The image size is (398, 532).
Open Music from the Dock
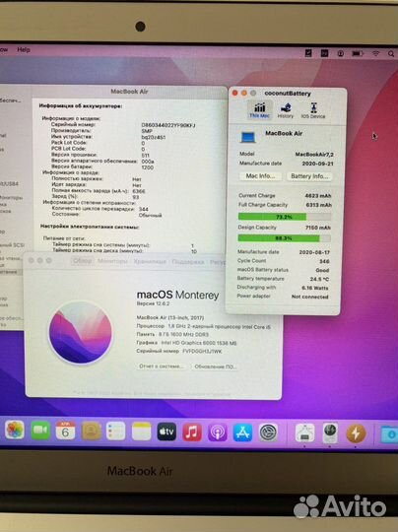tap(192, 432)
